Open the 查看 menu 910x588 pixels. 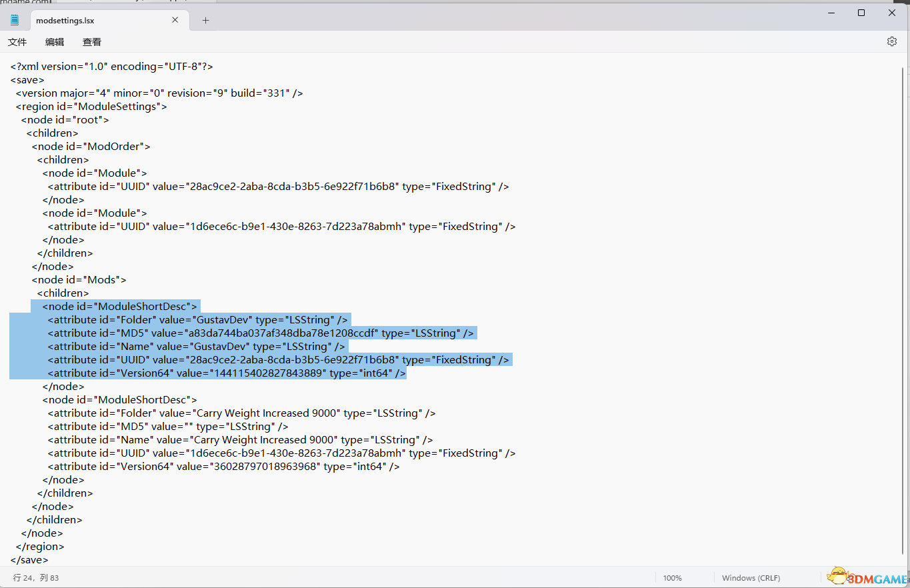[92, 42]
